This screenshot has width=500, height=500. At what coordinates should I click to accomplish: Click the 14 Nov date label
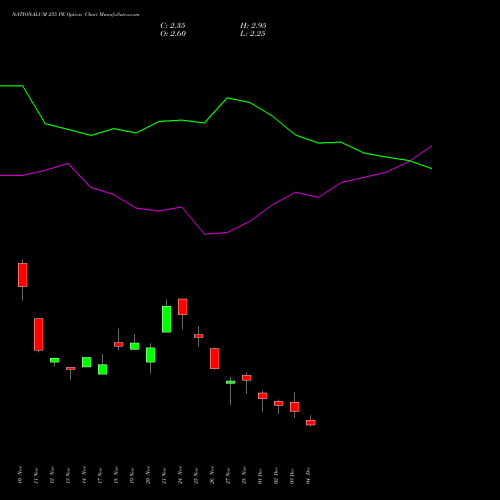coord(84,475)
